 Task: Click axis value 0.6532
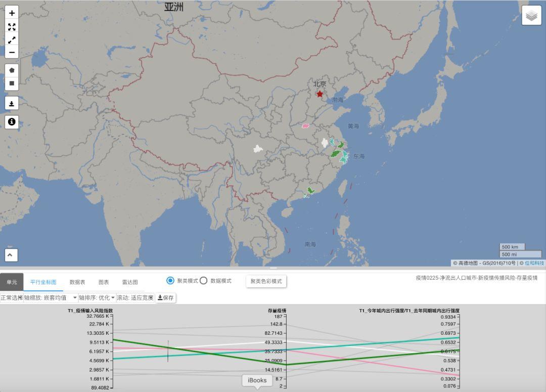pos(448,342)
